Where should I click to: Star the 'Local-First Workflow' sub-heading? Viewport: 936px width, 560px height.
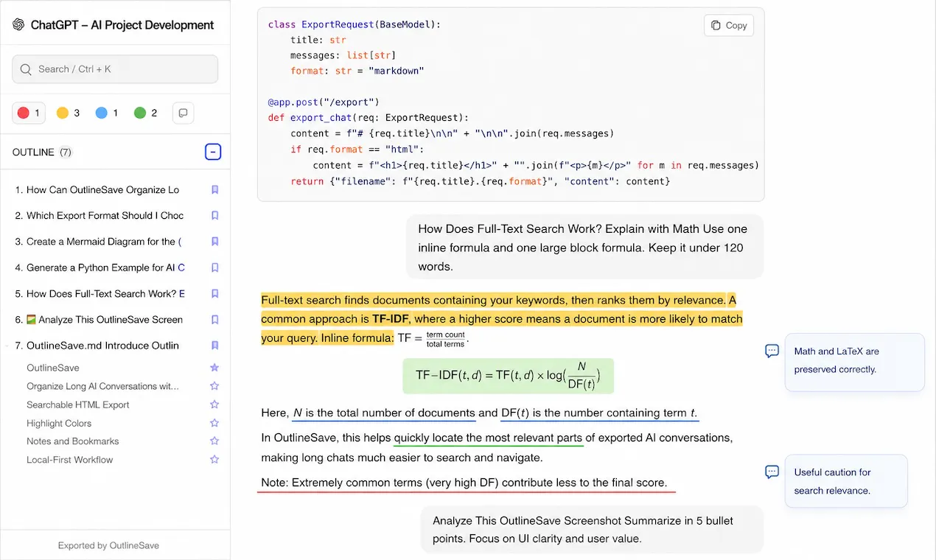point(214,460)
